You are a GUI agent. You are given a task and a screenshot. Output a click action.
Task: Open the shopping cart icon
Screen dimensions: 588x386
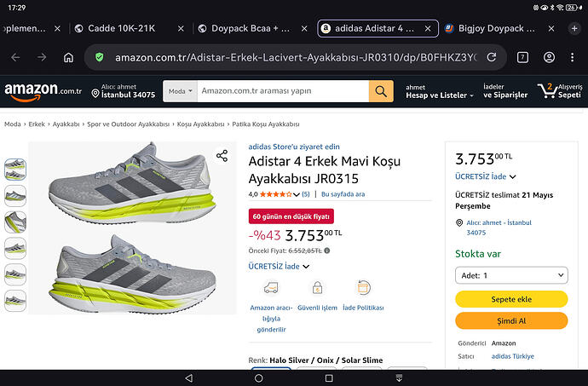click(547, 91)
